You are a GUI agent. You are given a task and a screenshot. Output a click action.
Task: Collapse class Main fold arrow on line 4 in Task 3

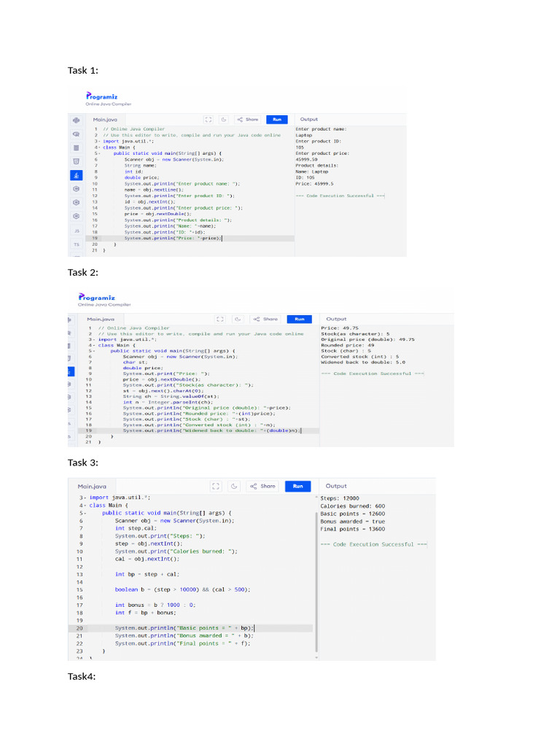coord(85,506)
